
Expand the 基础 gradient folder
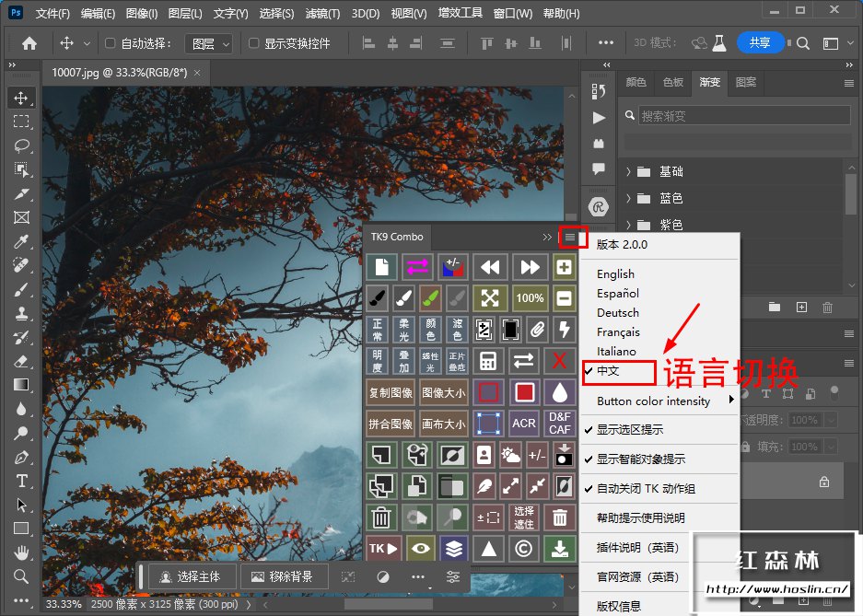tap(629, 172)
